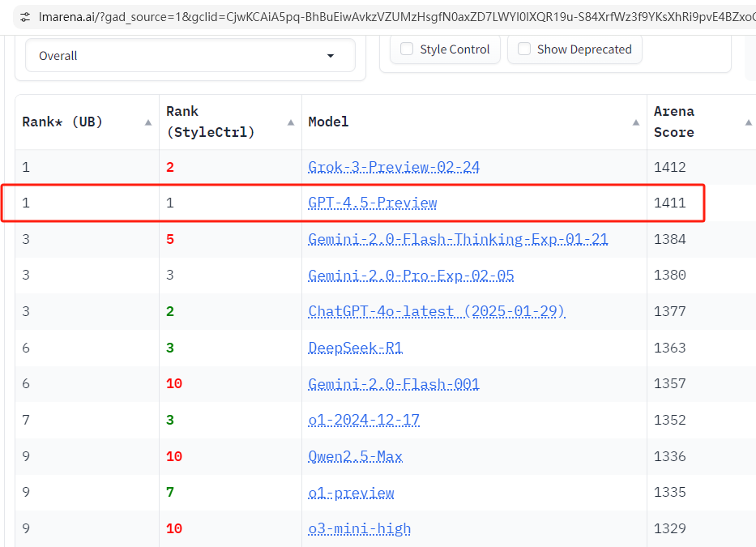Click the red StyleCtrl rank 5 for Gemini Flash-Thinking
Image resolution: width=756 pixels, height=547 pixels.
pyautogui.click(x=169, y=239)
